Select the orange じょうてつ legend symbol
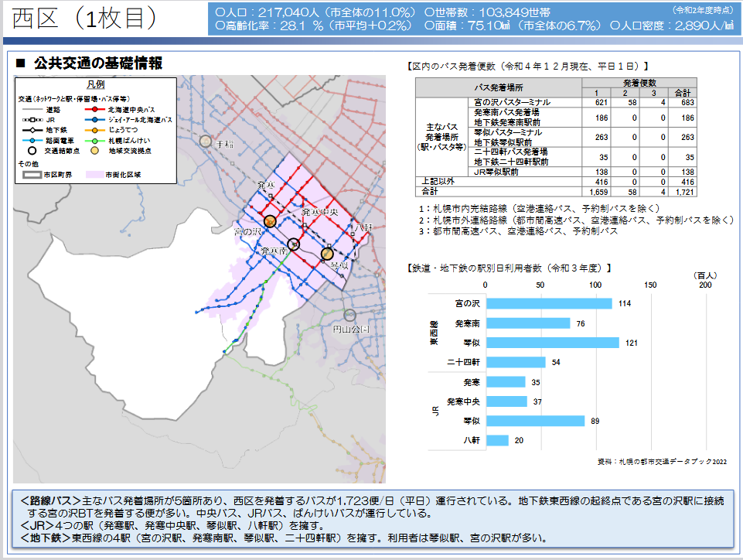Image resolution: width=743 pixels, height=560 pixels. (x=94, y=129)
